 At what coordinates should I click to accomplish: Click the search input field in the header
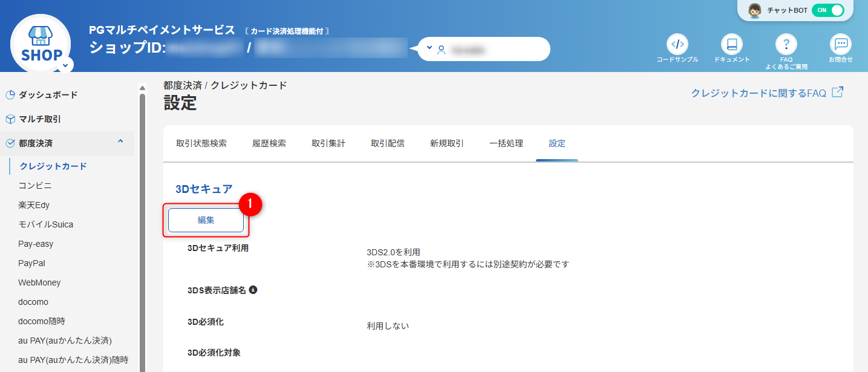click(490, 49)
